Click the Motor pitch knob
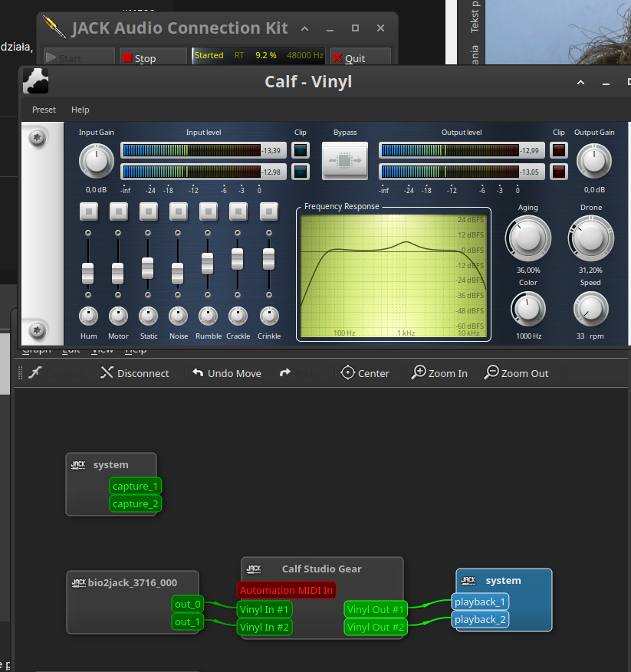This screenshot has width=631, height=672. tap(118, 316)
